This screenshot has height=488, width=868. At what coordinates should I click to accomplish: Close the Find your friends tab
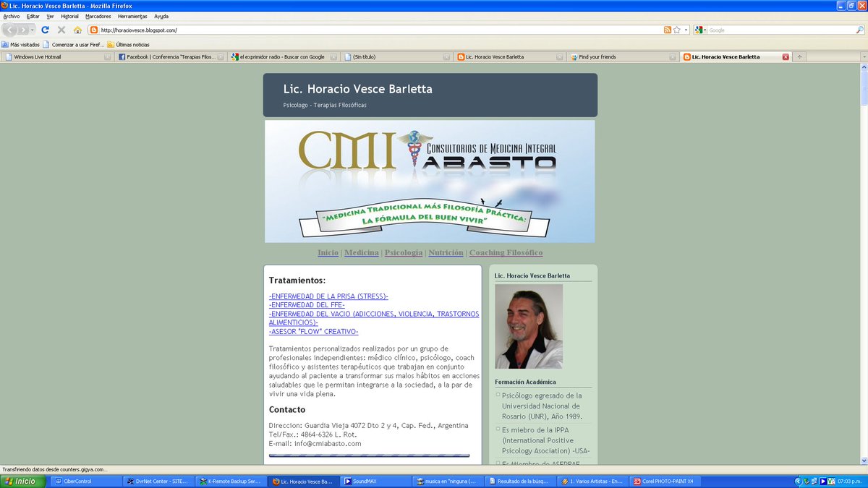[673, 56]
